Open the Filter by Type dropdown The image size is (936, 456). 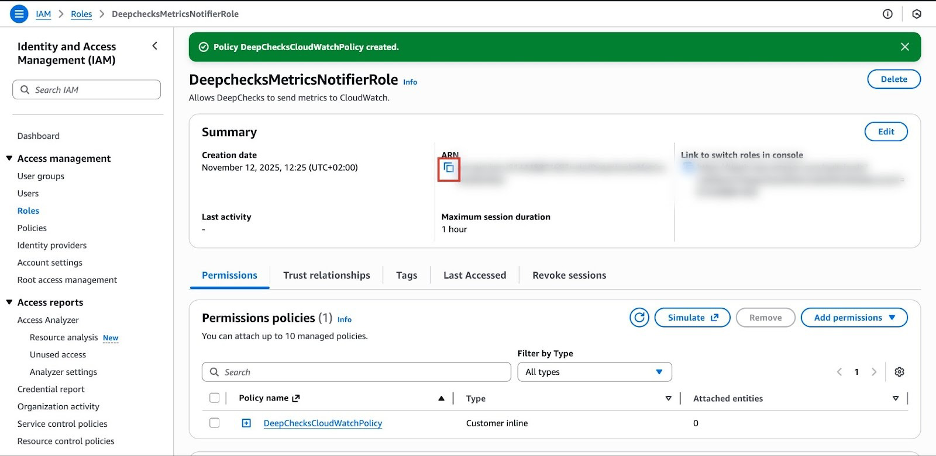pyautogui.click(x=594, y=372)
